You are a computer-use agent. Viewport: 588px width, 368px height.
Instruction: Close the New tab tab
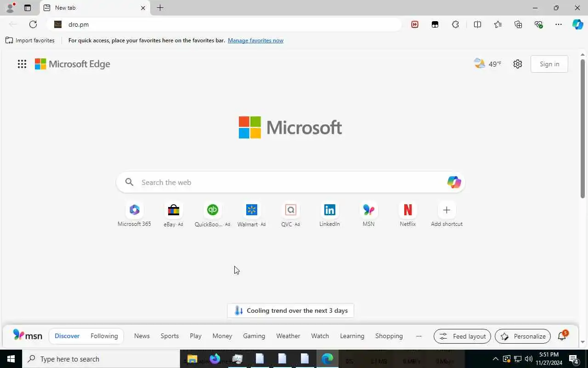pyautogui.click(x=143, y=8)
